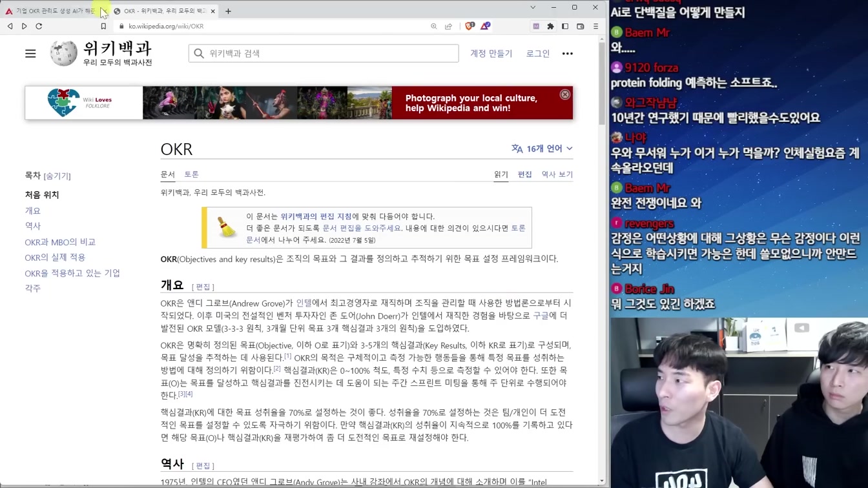Open the browser main hamburger menu
The height and width of the screenshot is (488, 868).
(595, 26)
